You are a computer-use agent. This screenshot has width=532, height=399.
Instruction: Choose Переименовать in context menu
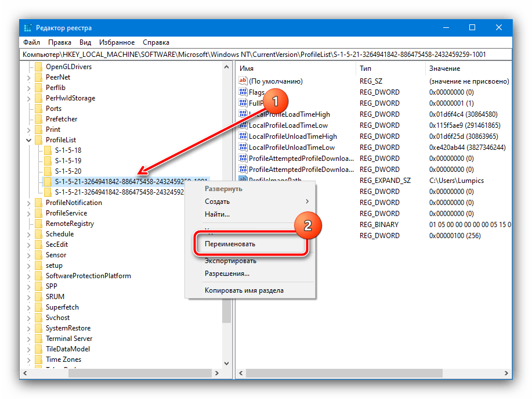pos(251,244)
